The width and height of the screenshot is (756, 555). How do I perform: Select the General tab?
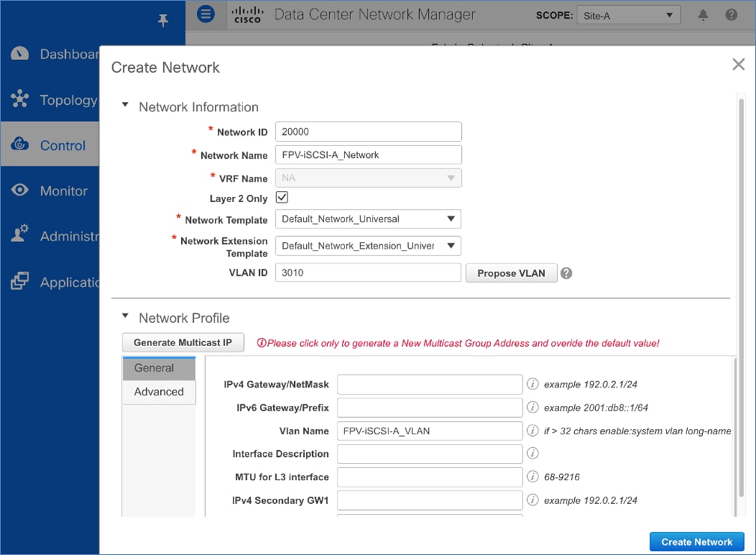(x=159, y=369)
